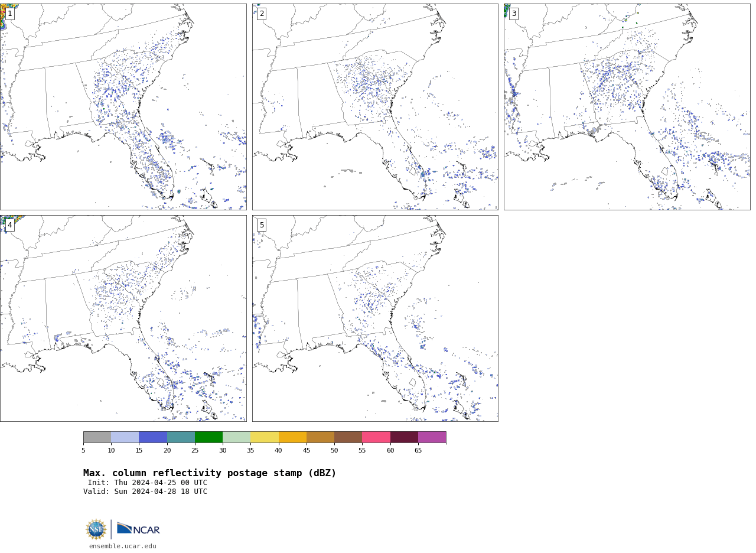Click the dark green 25-30 dBZ swatch
756x553 pixels.
208,437
